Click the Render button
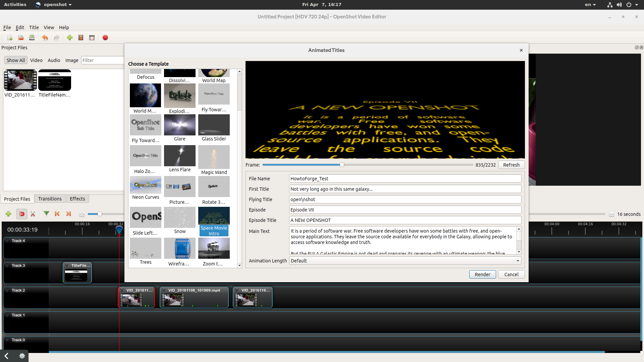The image size is (644, 362). [482, 275]
